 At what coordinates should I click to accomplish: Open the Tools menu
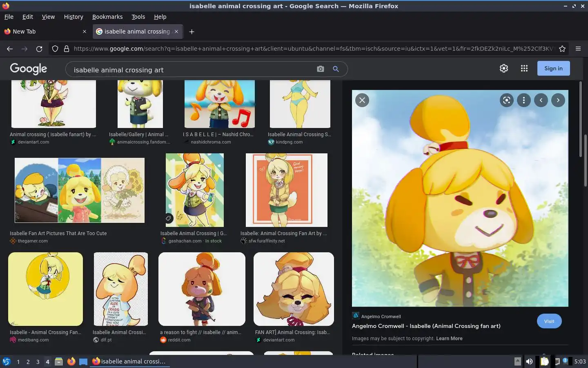click(x=138, y=17)
